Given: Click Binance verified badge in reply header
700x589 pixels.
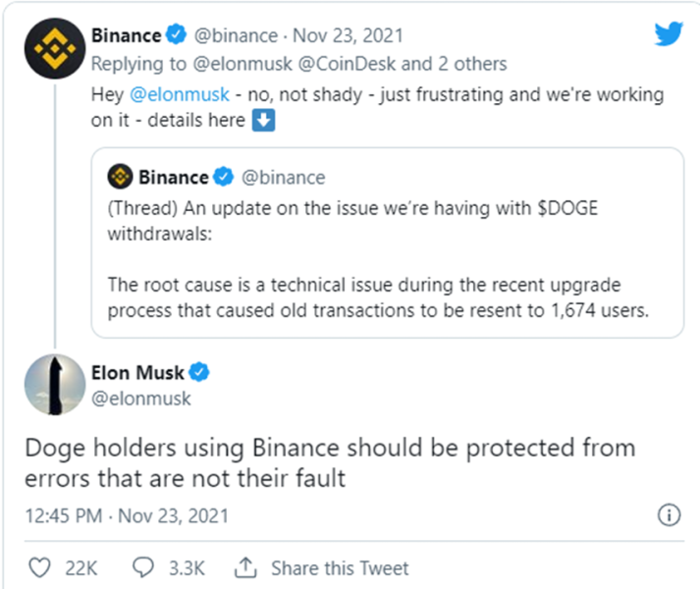Looking at the screenshot, I should tap(176, 36).
